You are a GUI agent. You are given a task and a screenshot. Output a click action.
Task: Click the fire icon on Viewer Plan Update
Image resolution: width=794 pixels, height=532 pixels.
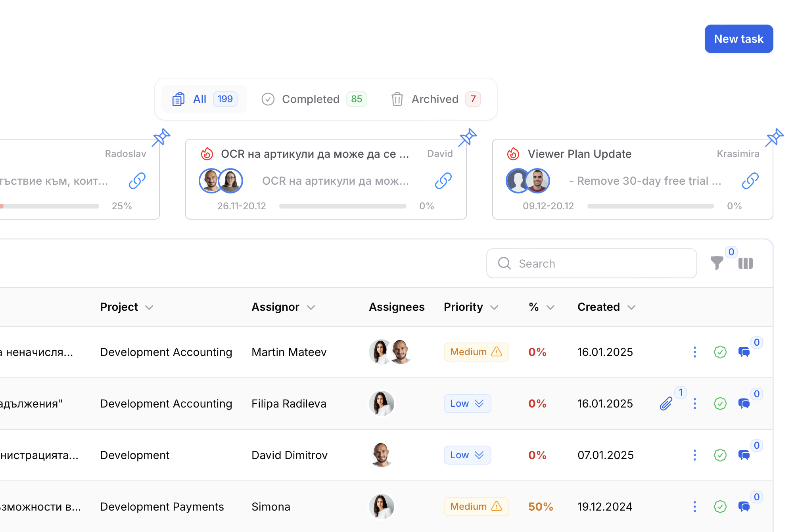click(513, 154)
